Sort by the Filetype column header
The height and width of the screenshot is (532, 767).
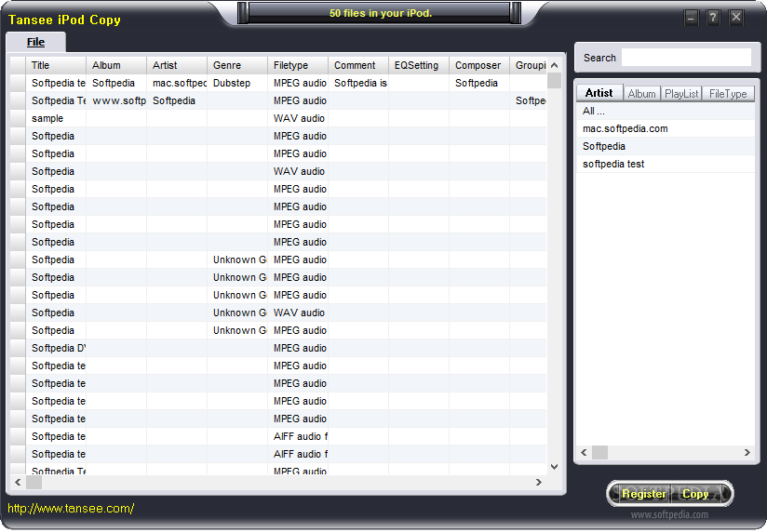(298, 65)
